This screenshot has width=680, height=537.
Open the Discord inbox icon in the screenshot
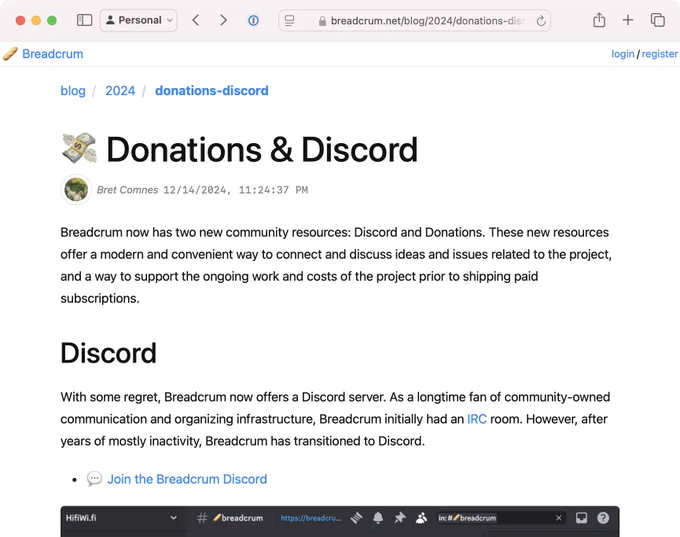(582, 517)
